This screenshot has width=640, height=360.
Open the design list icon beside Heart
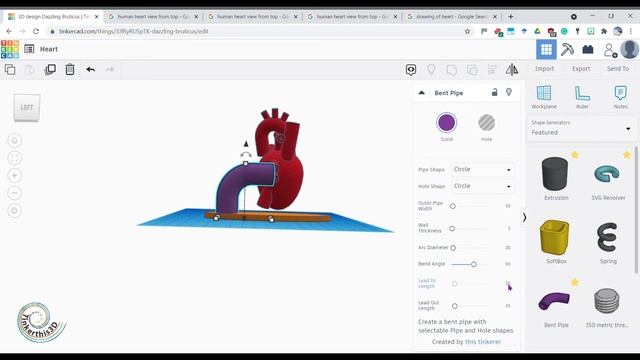point(29,49)
